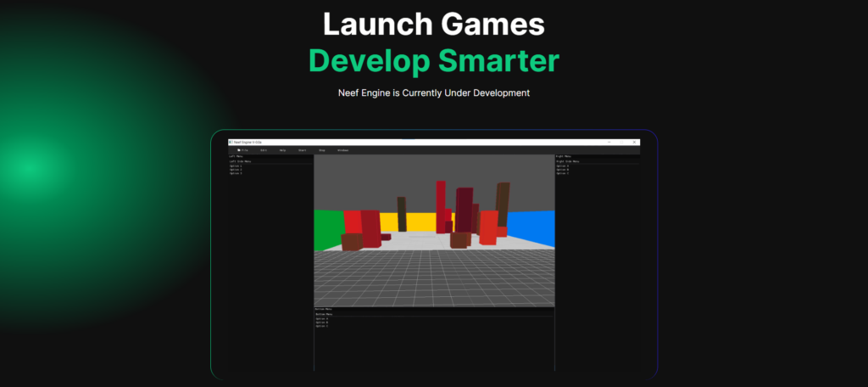Image resolution: width=868 pixels, height=387 pixels.
Task: Select the last option in the Bottom Menu
Action: [321, 326]
